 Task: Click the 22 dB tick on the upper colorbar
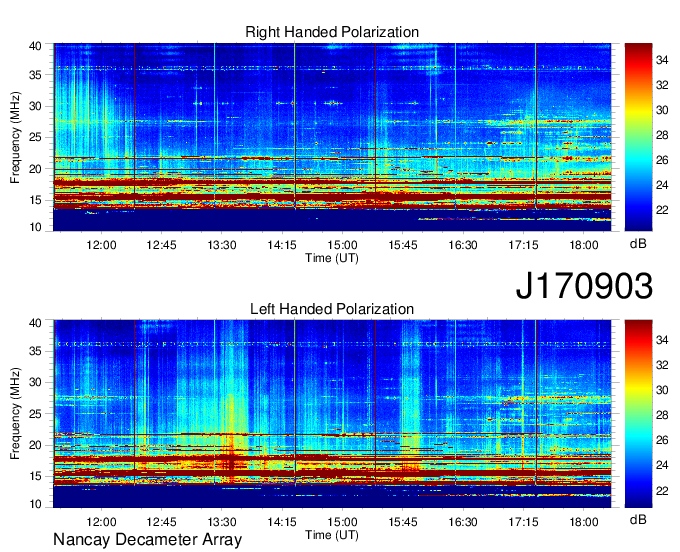coord(662,210)
